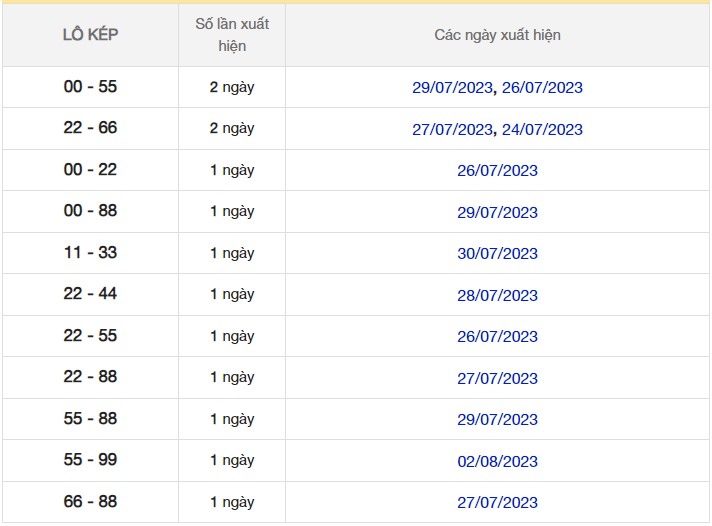Open 29/07/2023 link in 55 - 88 row
Image resolution: width=712 pixels, height=526 pixels.
pos(497,420)
